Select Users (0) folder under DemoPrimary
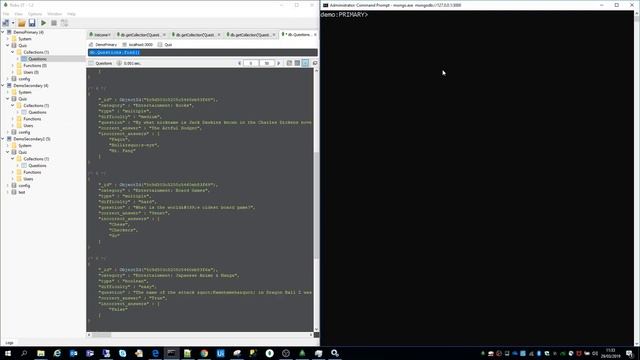Screen dimensions: 640x360 point(31,72)
